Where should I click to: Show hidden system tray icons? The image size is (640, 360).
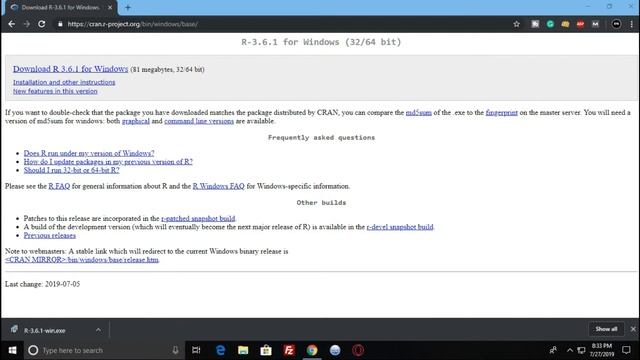pyautogui.click(x=570, y=350)
